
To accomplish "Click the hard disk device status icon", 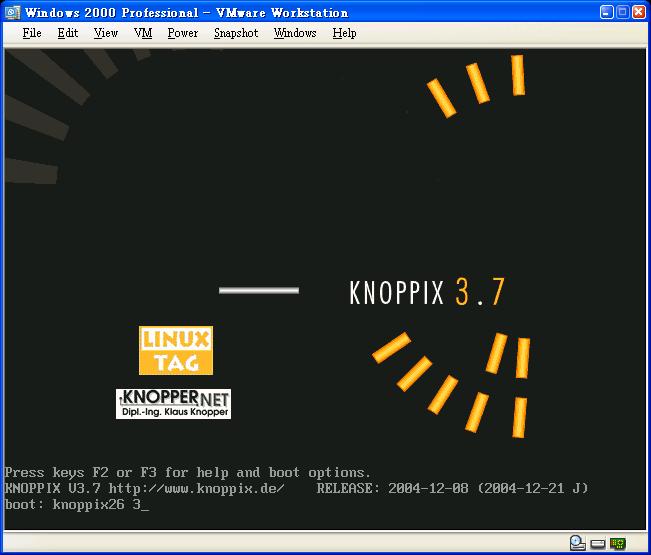I will [x=598, y=543].
